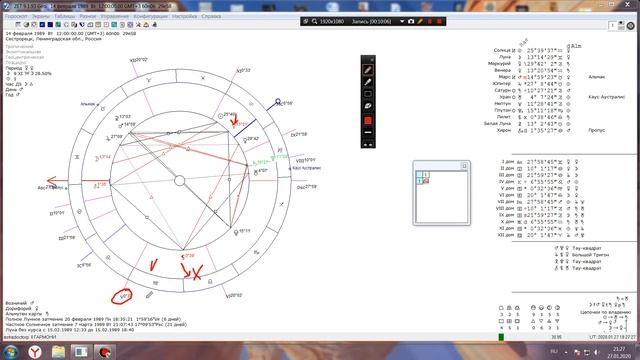Close the small floating popup window
This screenshot has height=360, width=640.
point(464,165)
